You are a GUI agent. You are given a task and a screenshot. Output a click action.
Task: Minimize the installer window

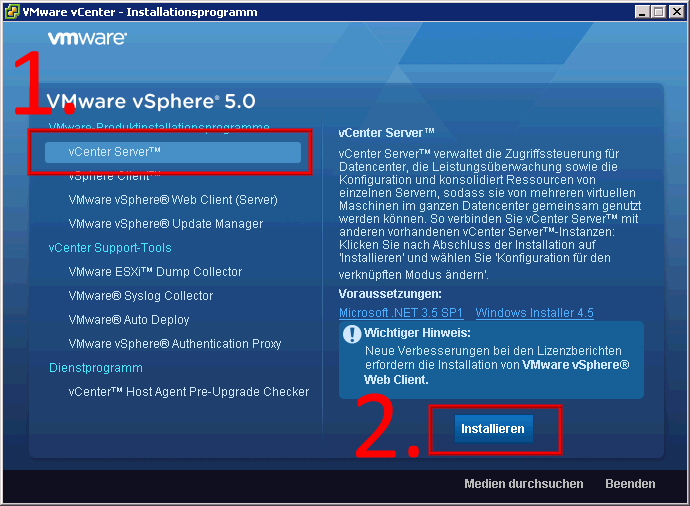click(x=643, y=12)
